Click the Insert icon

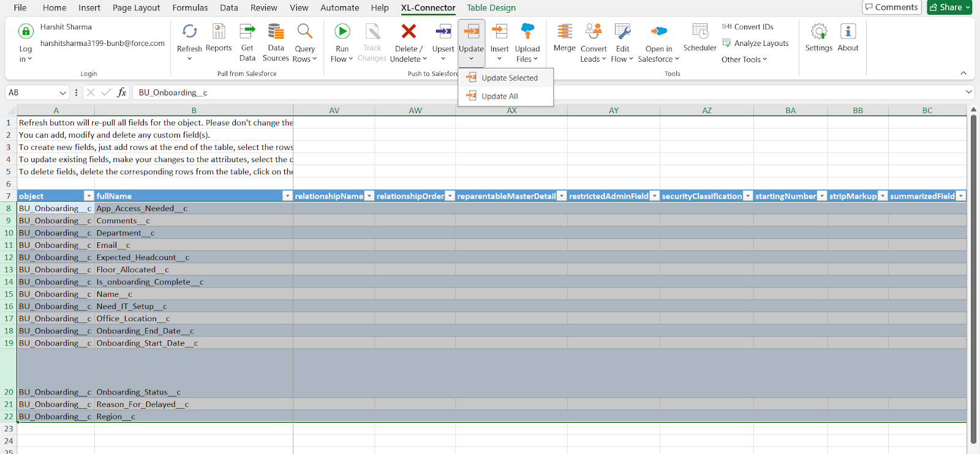click(499, 31)
